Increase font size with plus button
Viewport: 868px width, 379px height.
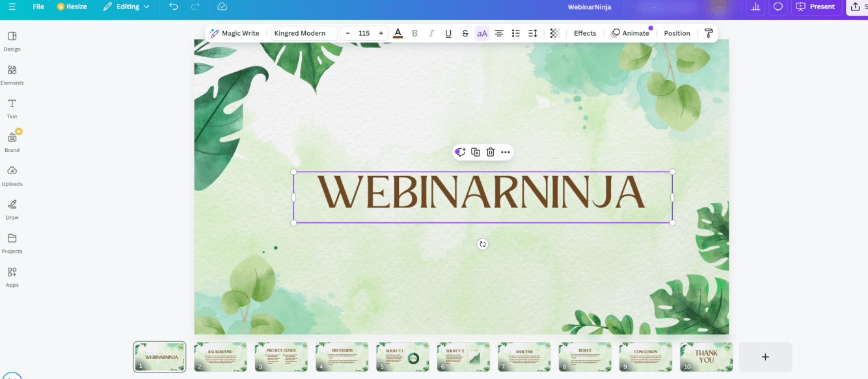point(381,33)
